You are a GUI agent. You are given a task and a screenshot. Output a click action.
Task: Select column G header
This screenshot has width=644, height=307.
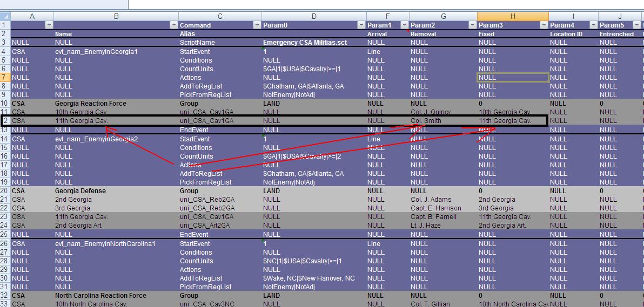click(x=443, y=17)
